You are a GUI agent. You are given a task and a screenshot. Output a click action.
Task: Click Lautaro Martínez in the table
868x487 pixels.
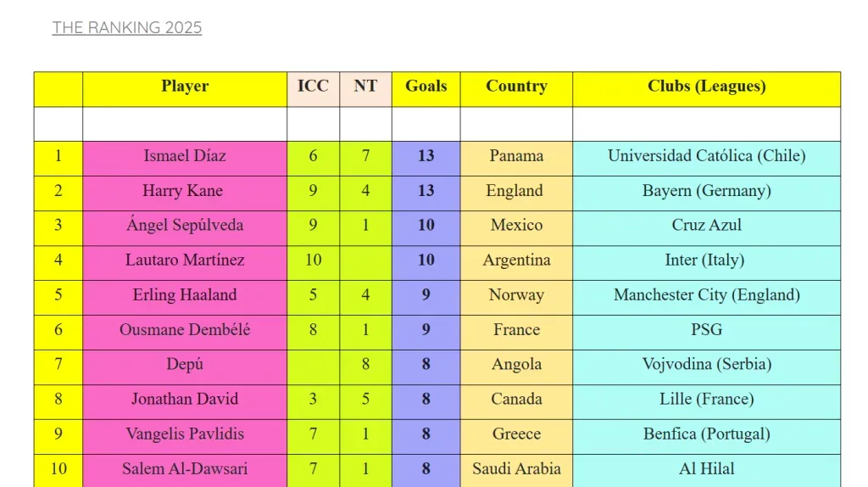pyautogui.click(x=185, y=260)
